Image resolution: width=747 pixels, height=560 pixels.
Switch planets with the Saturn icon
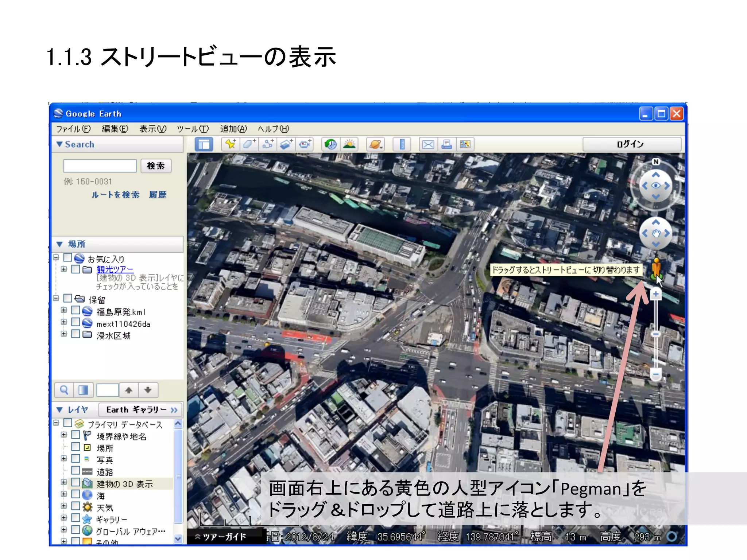click(376, 144)
